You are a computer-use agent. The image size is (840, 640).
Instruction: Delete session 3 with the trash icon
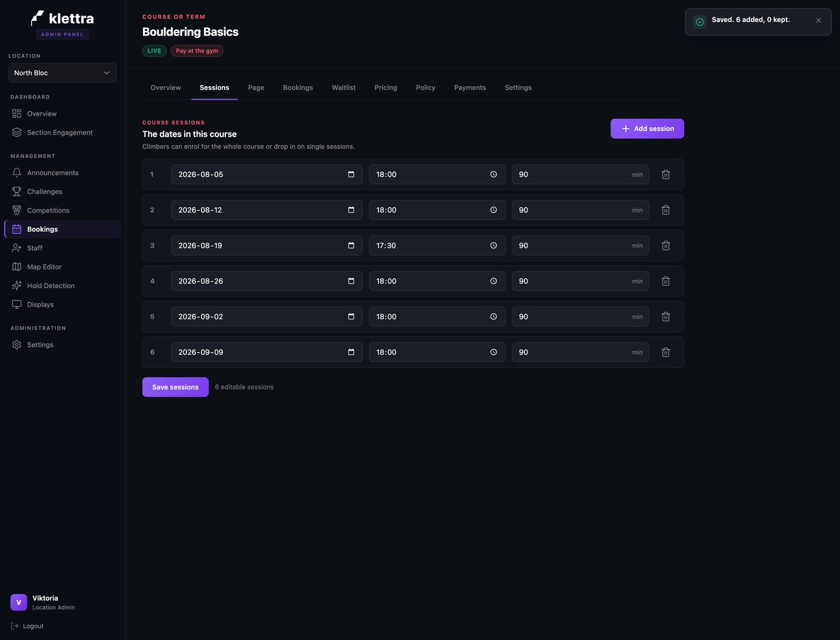tap(666, 245)
